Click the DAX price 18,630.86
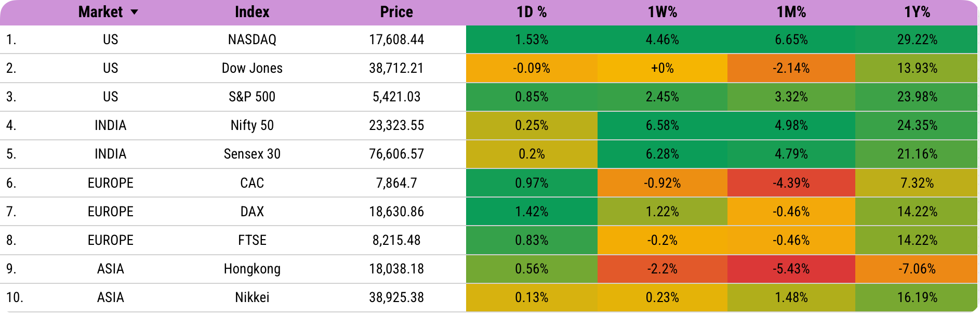This screenshot has width=980, height=314. point(396,212)
